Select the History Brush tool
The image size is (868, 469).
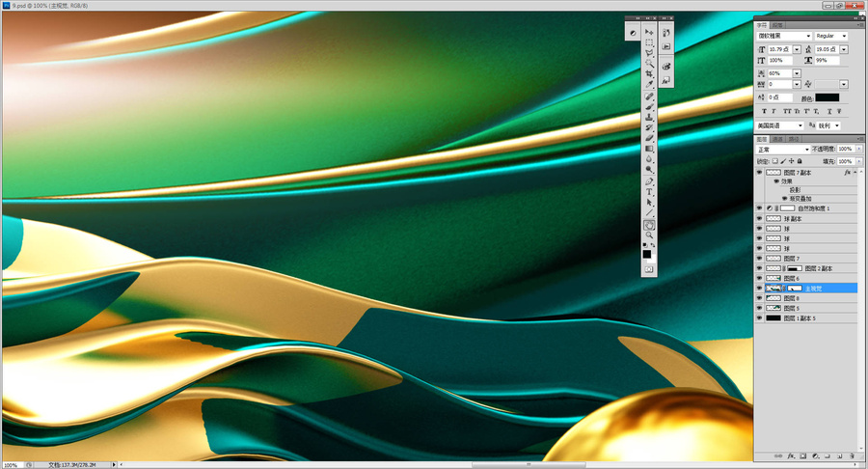tap(649, 128)
